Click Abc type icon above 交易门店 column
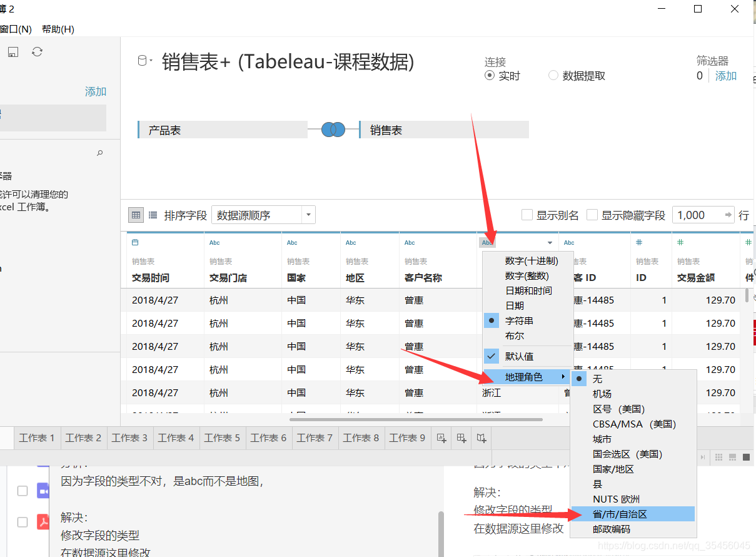 214,242
